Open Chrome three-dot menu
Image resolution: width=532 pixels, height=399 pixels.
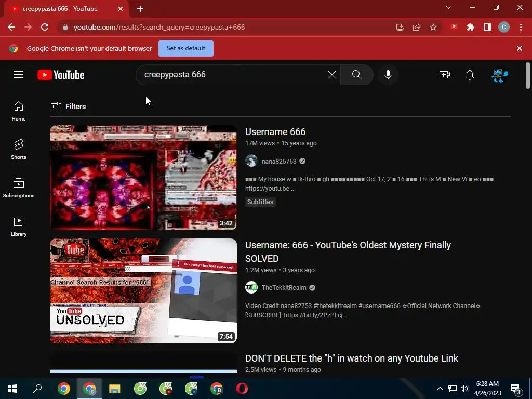pos(521,27)
